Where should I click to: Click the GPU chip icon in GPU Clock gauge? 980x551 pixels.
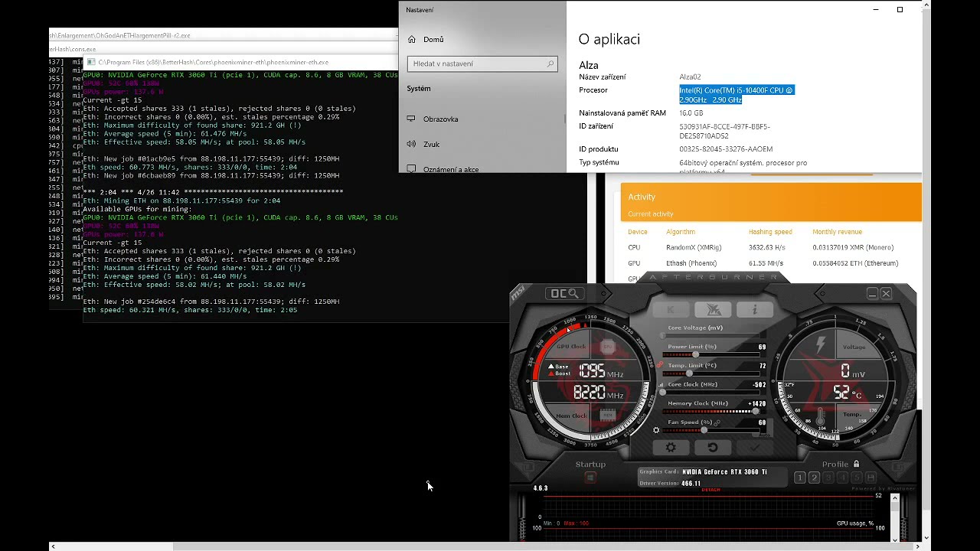point(608,347)
